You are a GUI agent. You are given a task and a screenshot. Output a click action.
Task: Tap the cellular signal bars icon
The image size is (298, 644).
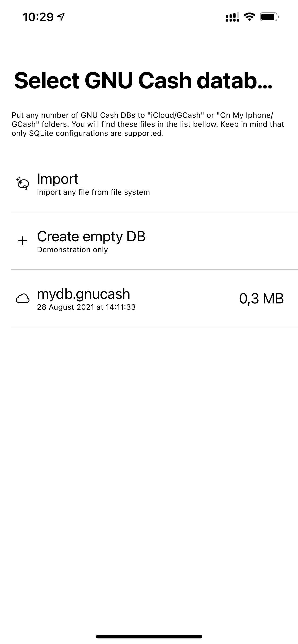point(233,17)
